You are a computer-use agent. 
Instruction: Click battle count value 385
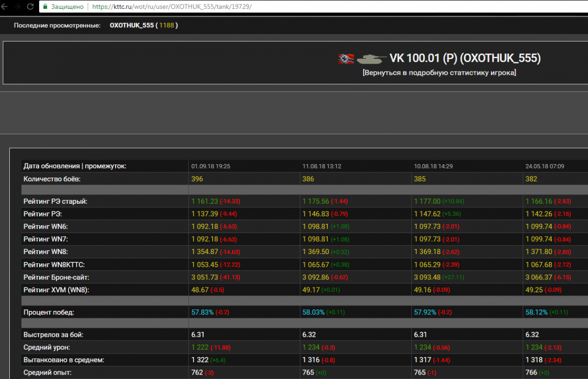tap(419, 179)
